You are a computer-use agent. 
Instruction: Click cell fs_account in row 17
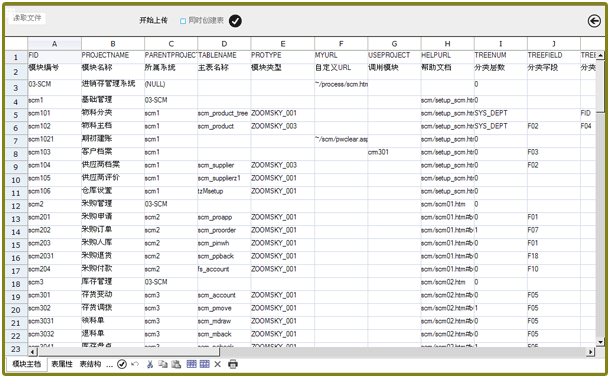tap(224, 270)
